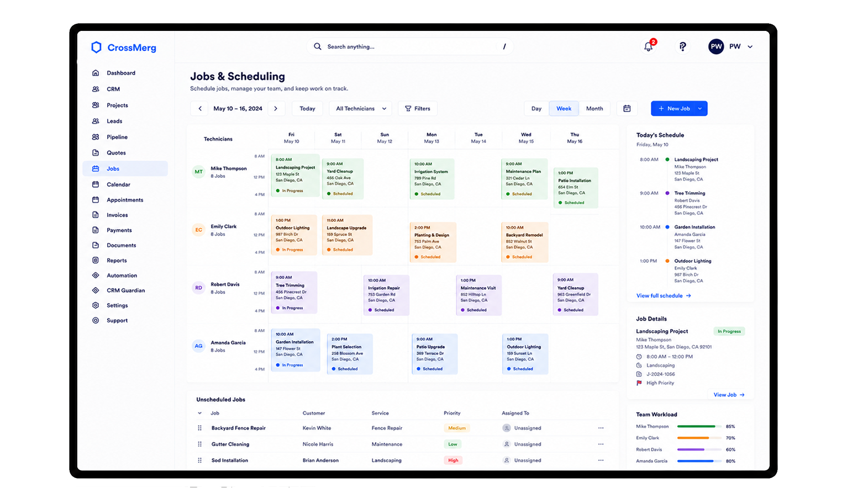Click the Calendar icon in sidebar
The width and height of the screenshot is (847, 504).
coord(96,184)
